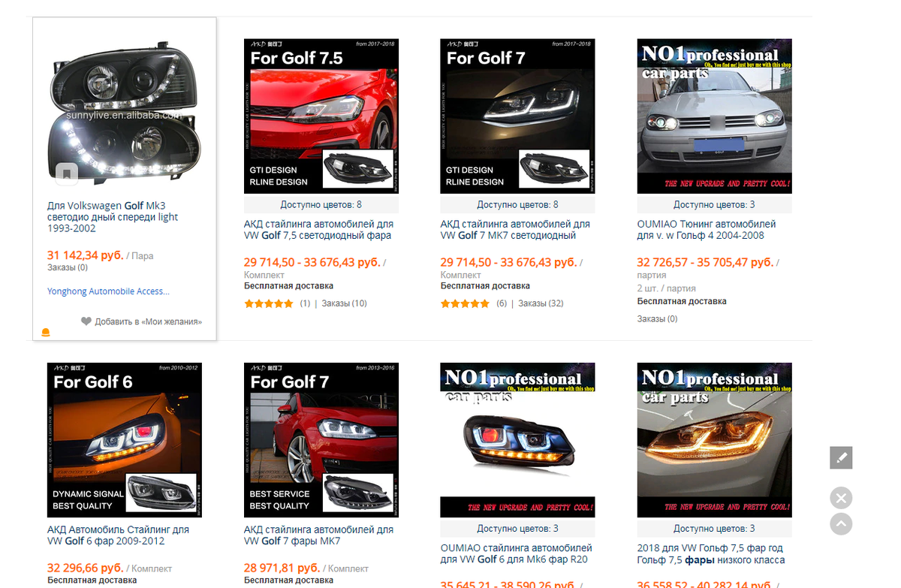
Task: Click the heart icon to add to wishlist
Action: [86, 321]
